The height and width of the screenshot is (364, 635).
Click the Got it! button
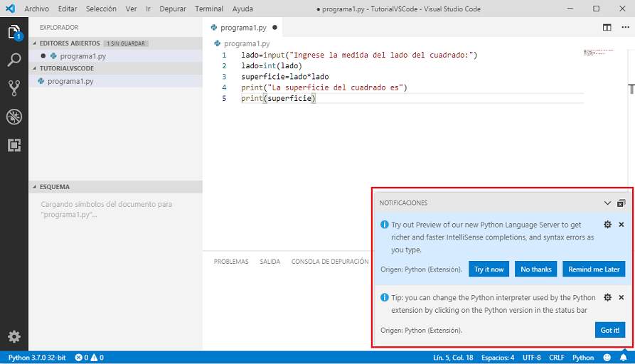(609, 330)
